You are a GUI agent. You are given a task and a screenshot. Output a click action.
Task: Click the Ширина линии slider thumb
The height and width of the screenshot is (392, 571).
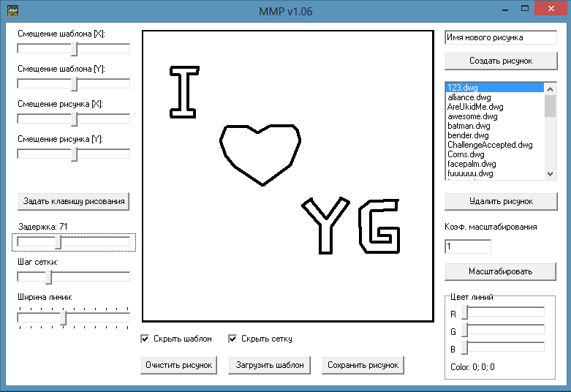[64, 318]
